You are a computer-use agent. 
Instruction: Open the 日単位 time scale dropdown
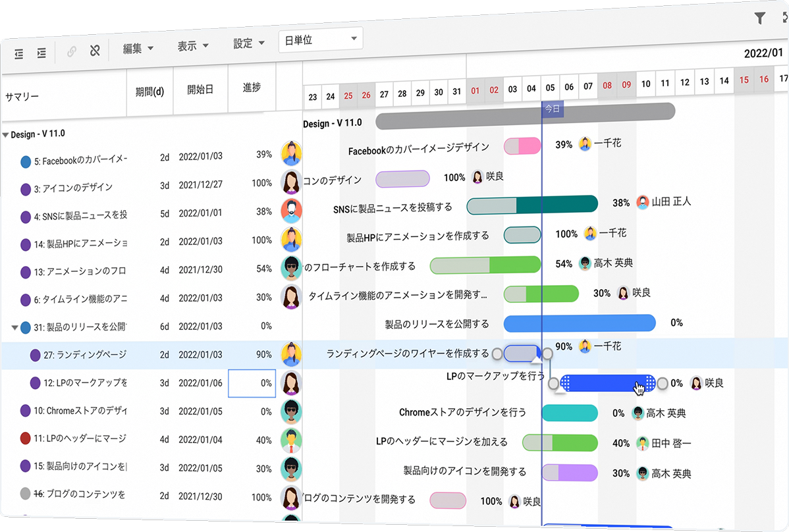point(321,40)
